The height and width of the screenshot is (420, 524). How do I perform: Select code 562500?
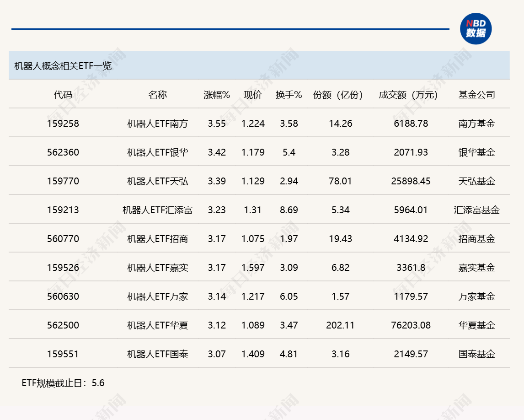(x=63, y=325)
